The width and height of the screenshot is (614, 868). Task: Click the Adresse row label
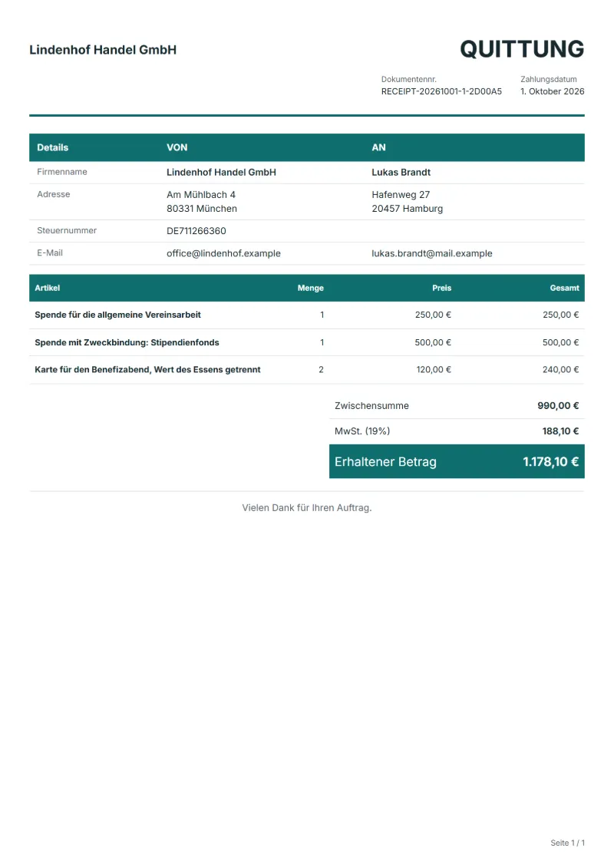(x=54, y=194)
